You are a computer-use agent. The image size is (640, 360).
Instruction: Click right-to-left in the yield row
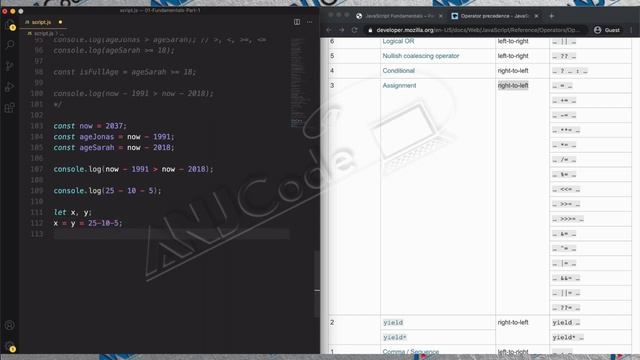(513, 322)
